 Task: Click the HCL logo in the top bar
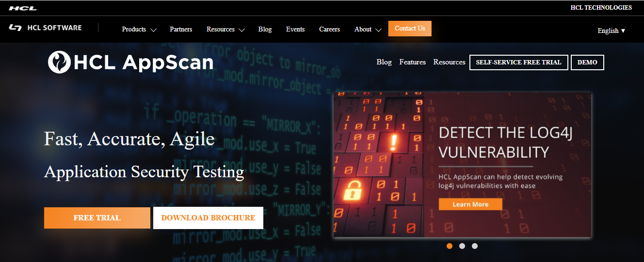(23, 8)
